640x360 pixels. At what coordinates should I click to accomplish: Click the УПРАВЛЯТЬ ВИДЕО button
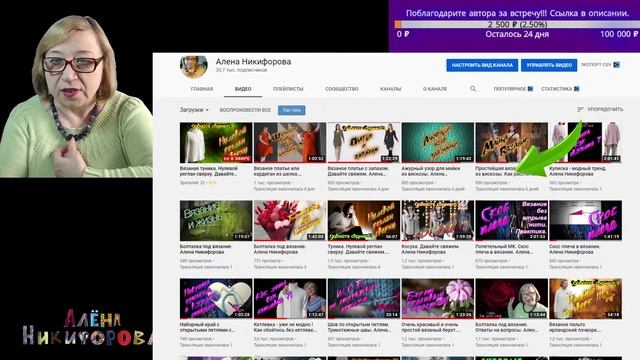click(549, 65)
